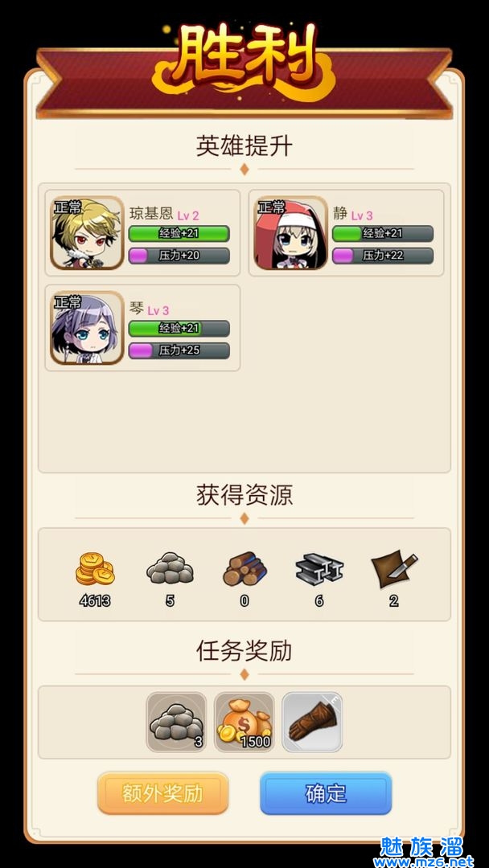Select 静 red-hooded hero portrait
The width and height of the screenshot is (489, 868).
tap(290, 232)
